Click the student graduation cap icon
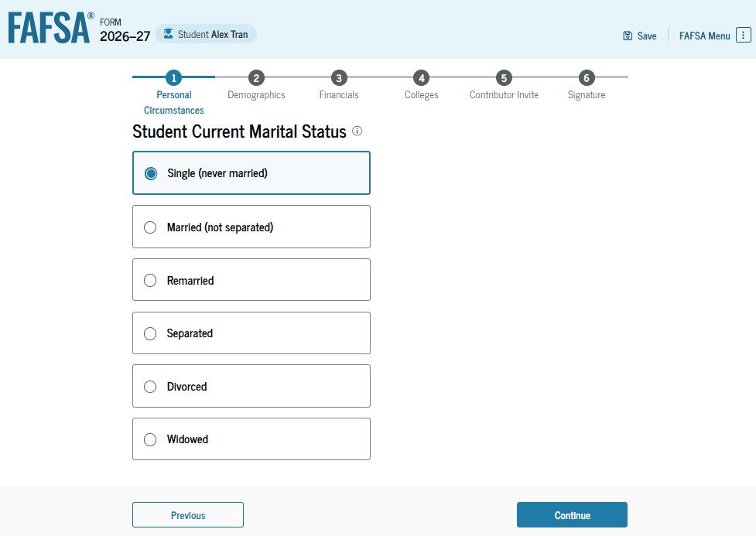The image size is (756, 536). [168, 34]
